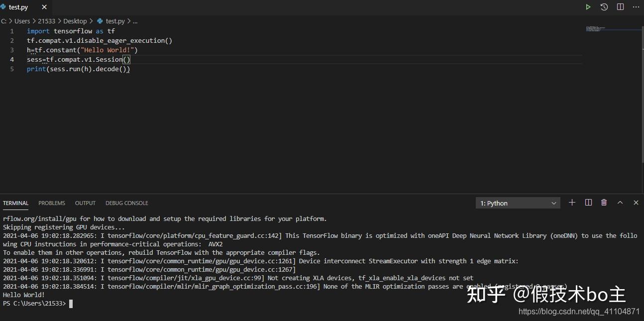Open the "1: Python" terminal selector dropdown
Screen dimensions: 644x321
pyautogui.click(x=518, y=203)
